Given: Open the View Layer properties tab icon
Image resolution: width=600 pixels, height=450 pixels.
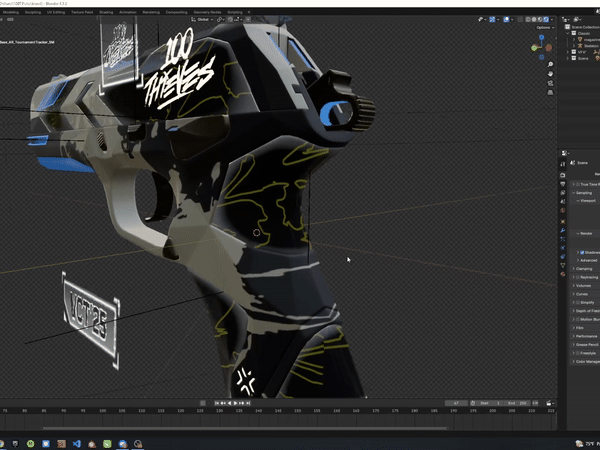Looking at the screenshot, I should (x=562, y=192).
